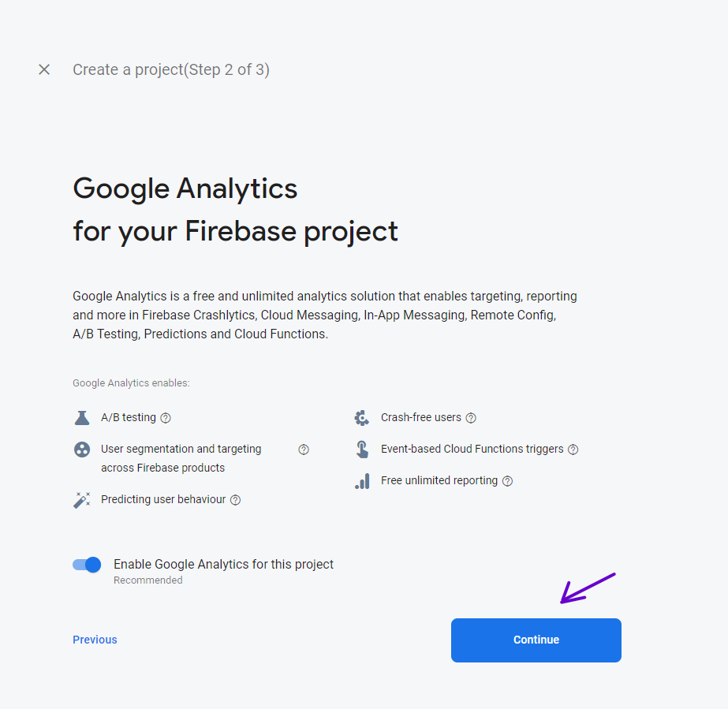Viewport: 728px width, 709px height.
Task: Show help tooltip for Crash-free users
Action: (471, 418)
